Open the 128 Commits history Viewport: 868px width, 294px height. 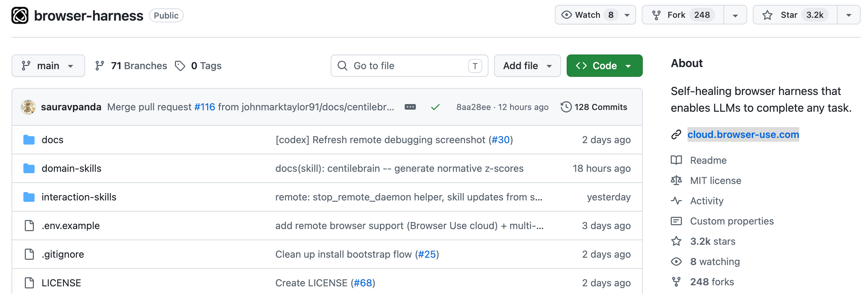point(594,107)
